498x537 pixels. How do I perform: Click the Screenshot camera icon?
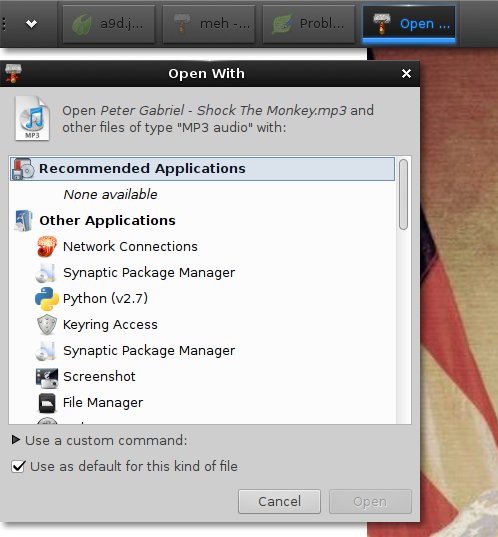(x=47, y=377)
